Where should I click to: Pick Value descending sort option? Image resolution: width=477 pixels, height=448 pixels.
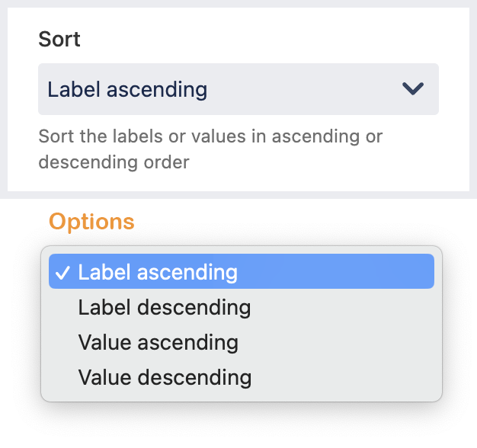(164, 376)
